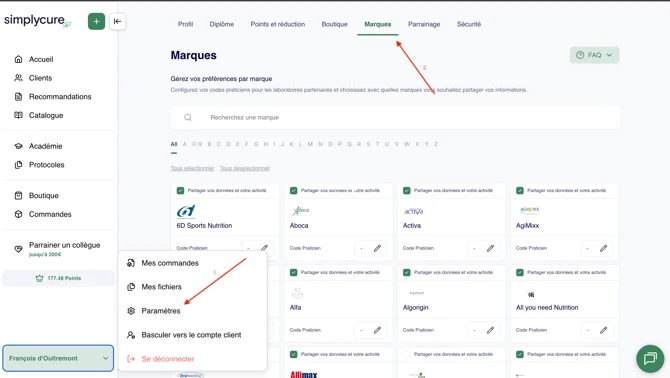This screenshot has width=670, height=378.
Task: Switch to Points et réduction tab
Action: coord(278,24)
